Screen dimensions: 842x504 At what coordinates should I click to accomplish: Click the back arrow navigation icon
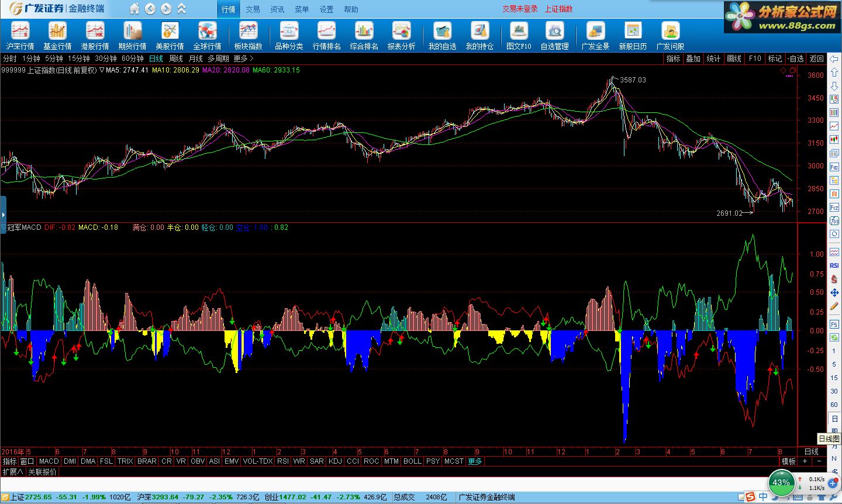click(150, 9)
